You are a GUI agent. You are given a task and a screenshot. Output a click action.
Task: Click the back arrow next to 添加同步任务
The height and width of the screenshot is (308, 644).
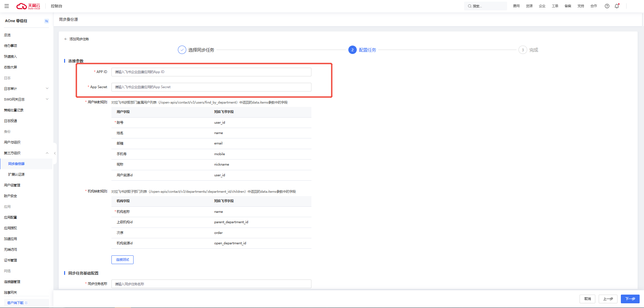coord(66,39)
